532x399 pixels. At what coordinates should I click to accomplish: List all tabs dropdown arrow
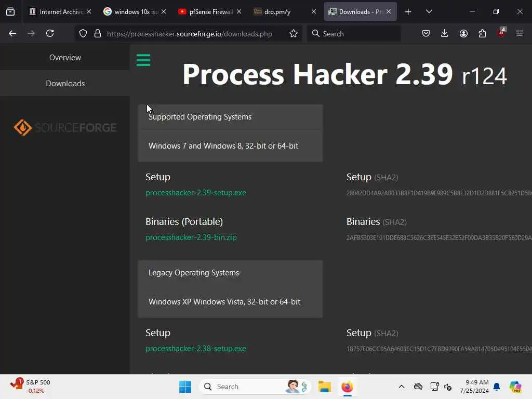coord(429,11)
